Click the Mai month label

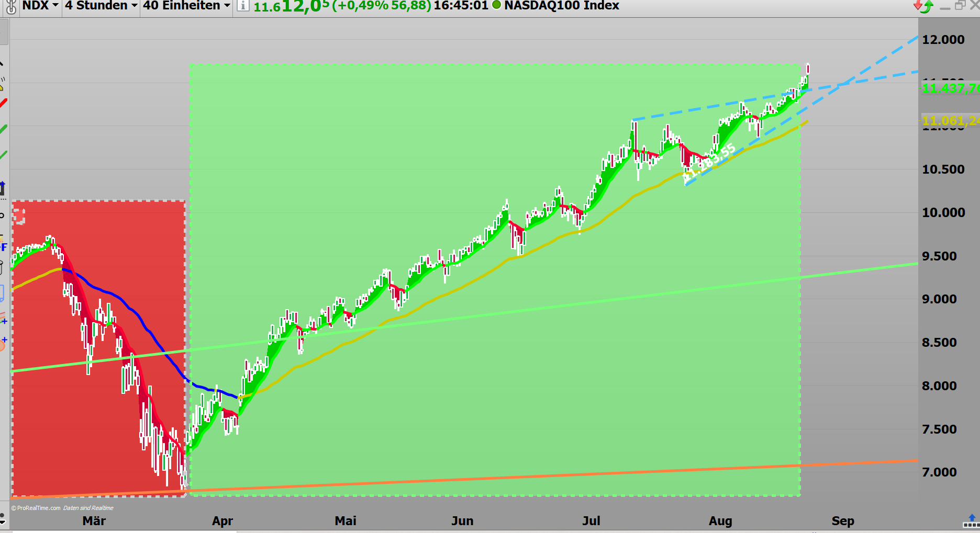pyautogui.click(x=346, y=521)
